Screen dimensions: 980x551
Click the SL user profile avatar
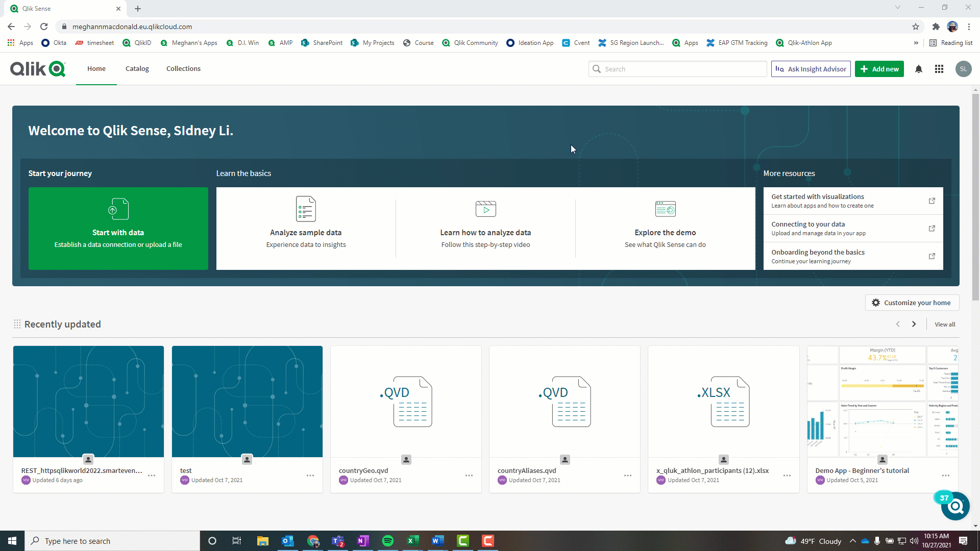(x=963, y=69)
